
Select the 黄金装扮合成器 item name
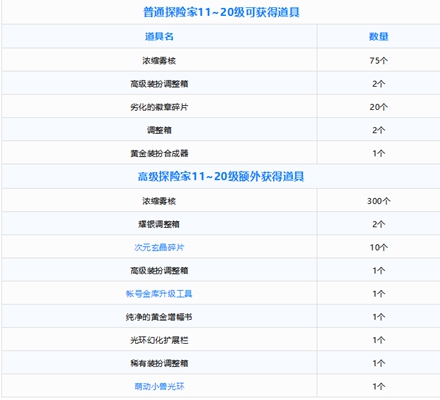coord(159,153)
